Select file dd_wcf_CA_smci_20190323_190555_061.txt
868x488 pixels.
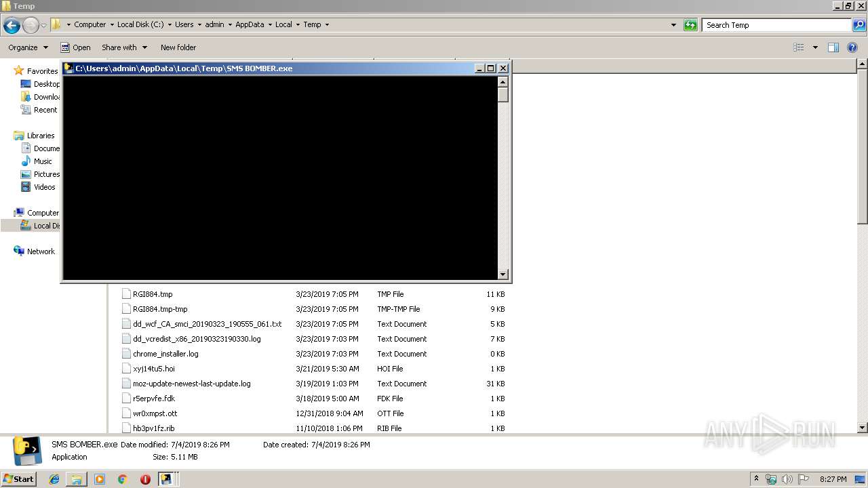pyautogui.click(x=207, y=324)
